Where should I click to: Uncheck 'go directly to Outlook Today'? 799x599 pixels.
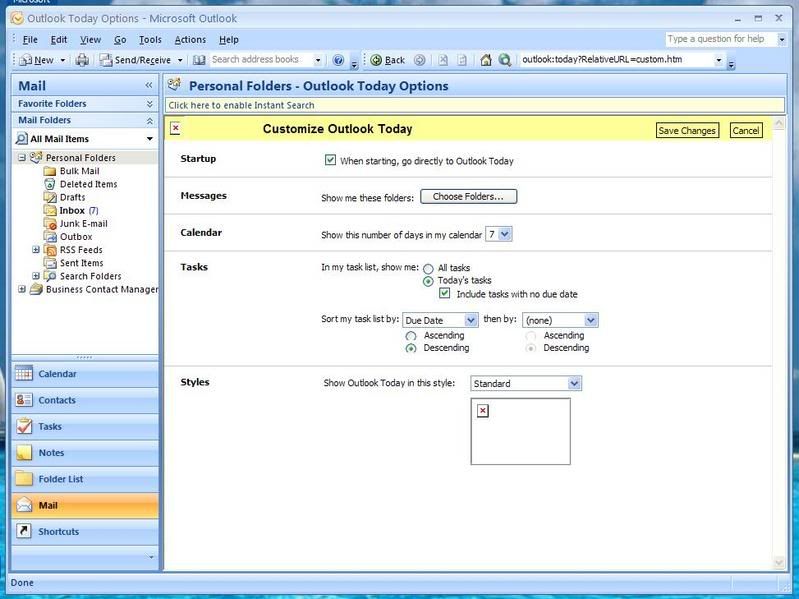pyautogui.click(x=331, y=160)
